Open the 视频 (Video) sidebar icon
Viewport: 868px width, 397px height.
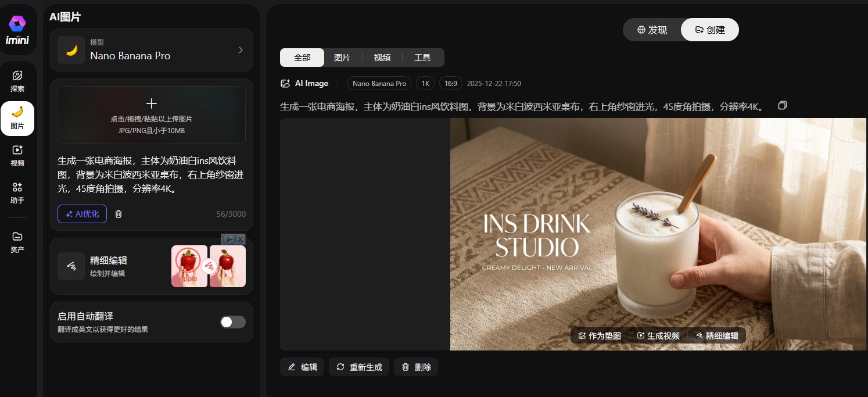click(x=17, y=155)
